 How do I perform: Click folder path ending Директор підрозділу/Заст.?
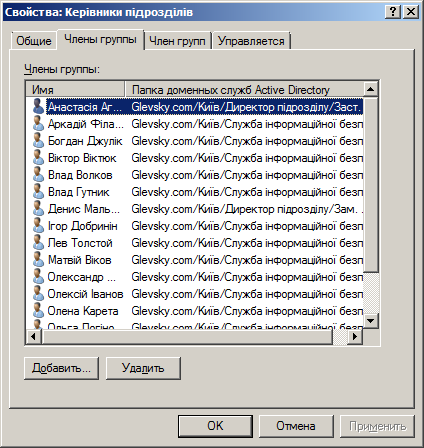[x=246, y=107]
